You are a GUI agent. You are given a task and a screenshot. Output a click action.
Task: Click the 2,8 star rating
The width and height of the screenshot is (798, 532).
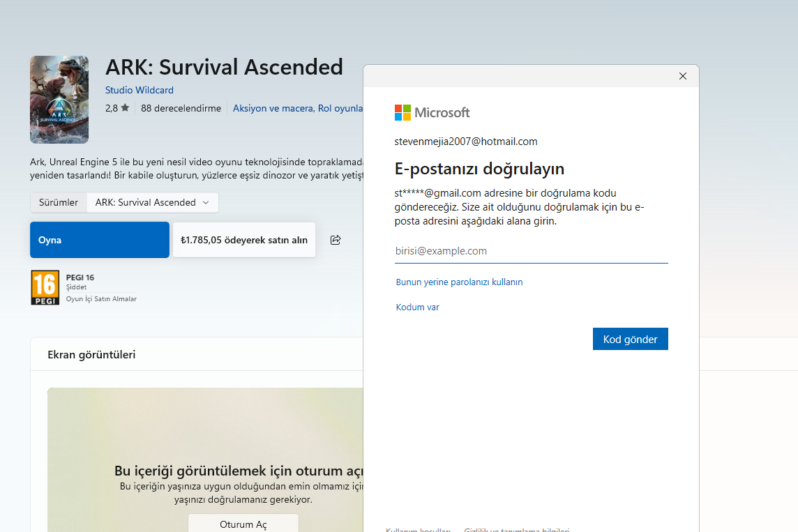(117, 108)
